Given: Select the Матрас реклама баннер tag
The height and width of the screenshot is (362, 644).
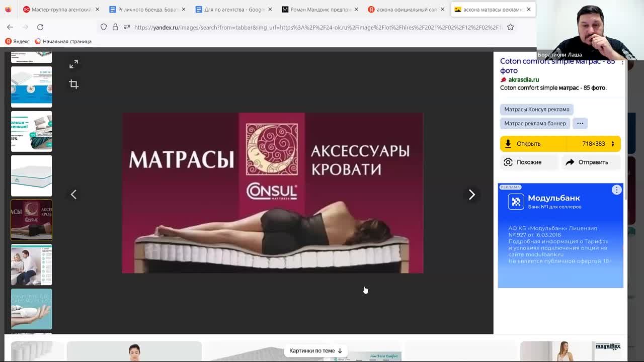Looking at the screenshot, I should [535, 123].
